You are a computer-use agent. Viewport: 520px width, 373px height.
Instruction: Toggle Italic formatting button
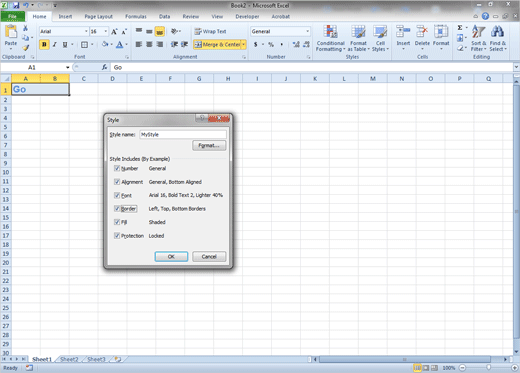point(54,44)
